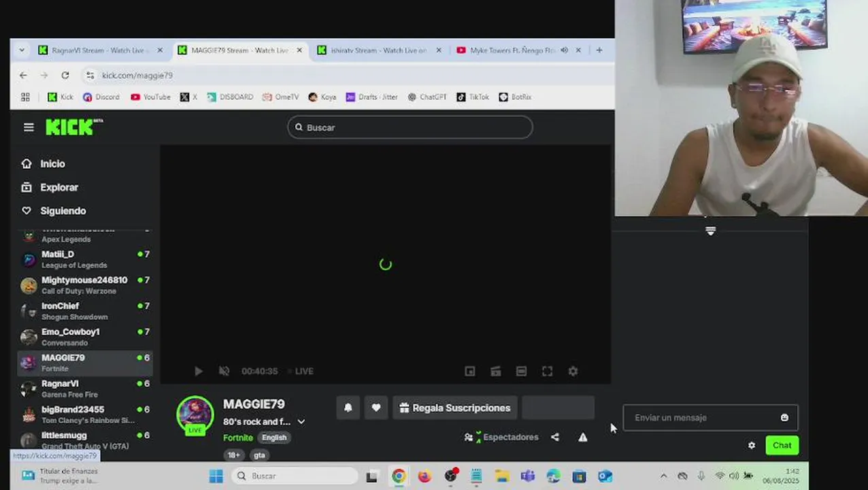Image resolution: width=868 pixels, height=490 pixels.
Task: Open Microsoft Teams from taskbar
Action: click(527, 476)
